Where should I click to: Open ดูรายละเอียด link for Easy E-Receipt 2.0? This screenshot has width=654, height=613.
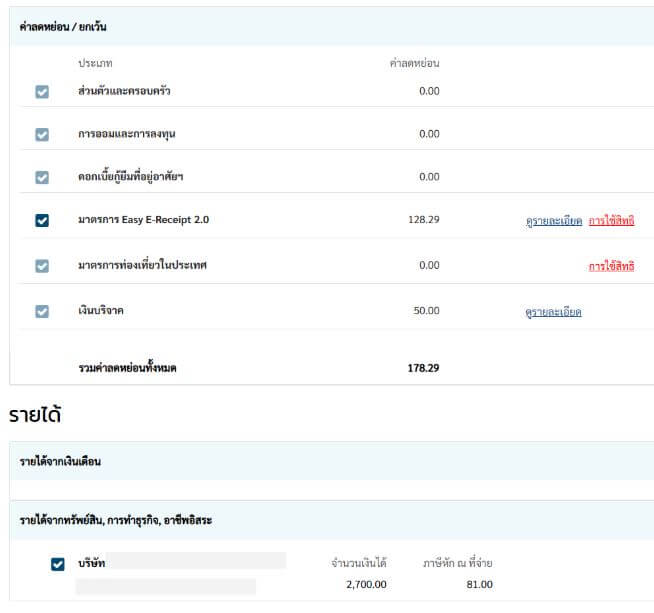click(x=553, y=220)
